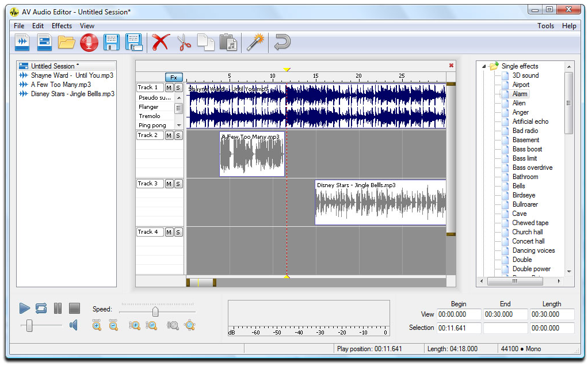Screen dimensions: 588x365
Task: Close the multitrack panel with red x
Action: point(451,65)
